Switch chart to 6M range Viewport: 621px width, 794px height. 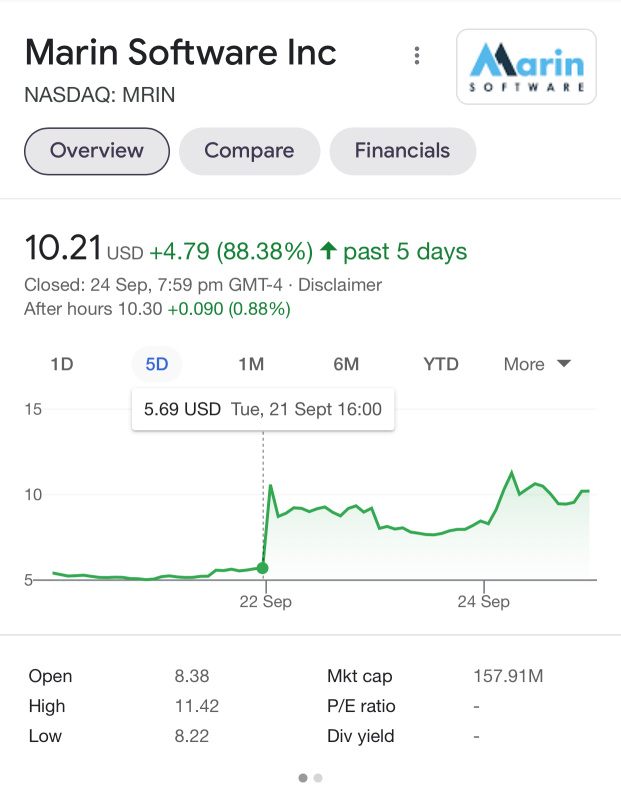[346, 364]
